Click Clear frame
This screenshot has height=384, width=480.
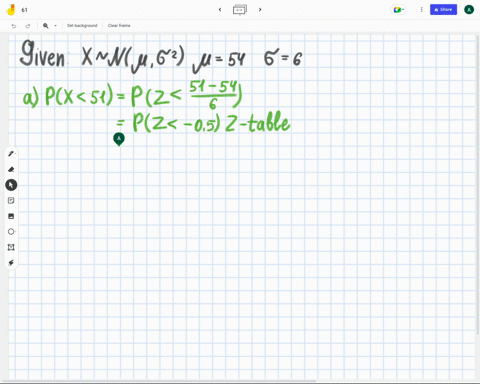tap(119, 26)
